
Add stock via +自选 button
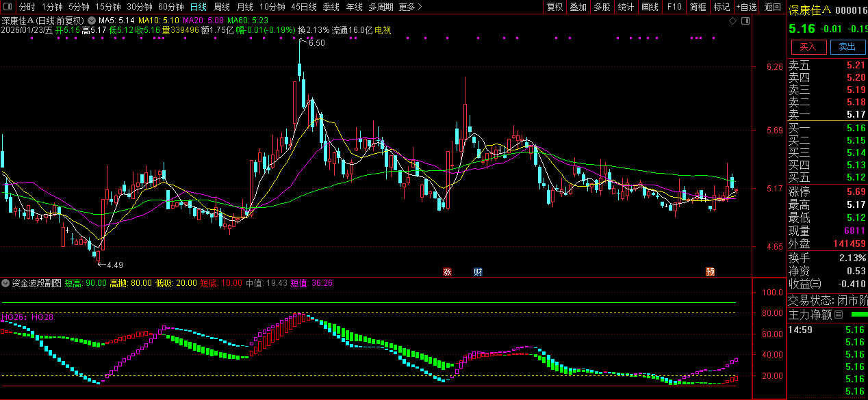(x=747, y=7)
